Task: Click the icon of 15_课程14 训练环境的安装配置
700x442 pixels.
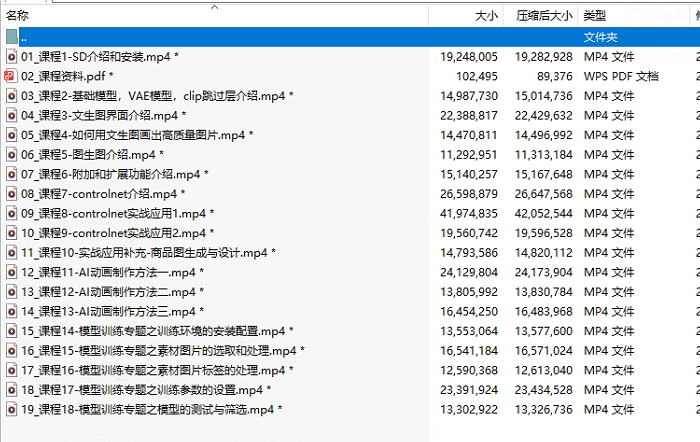Action: (11, 331)
